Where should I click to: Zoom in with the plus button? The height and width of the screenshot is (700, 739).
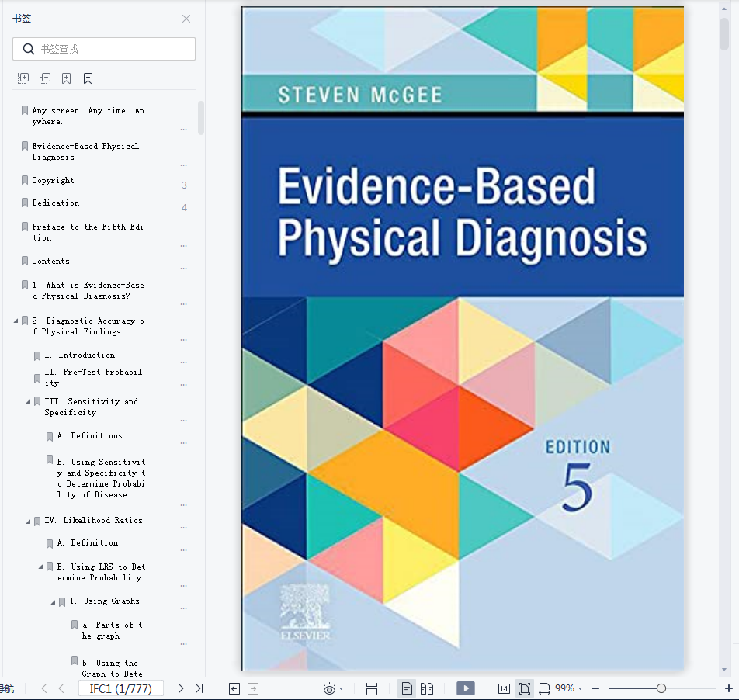pyautogui.click(x=729, y=688)
